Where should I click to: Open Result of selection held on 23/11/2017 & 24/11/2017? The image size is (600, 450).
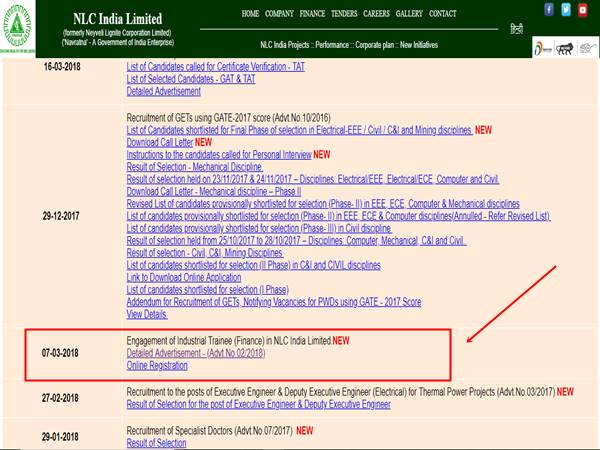coord(313,179)
